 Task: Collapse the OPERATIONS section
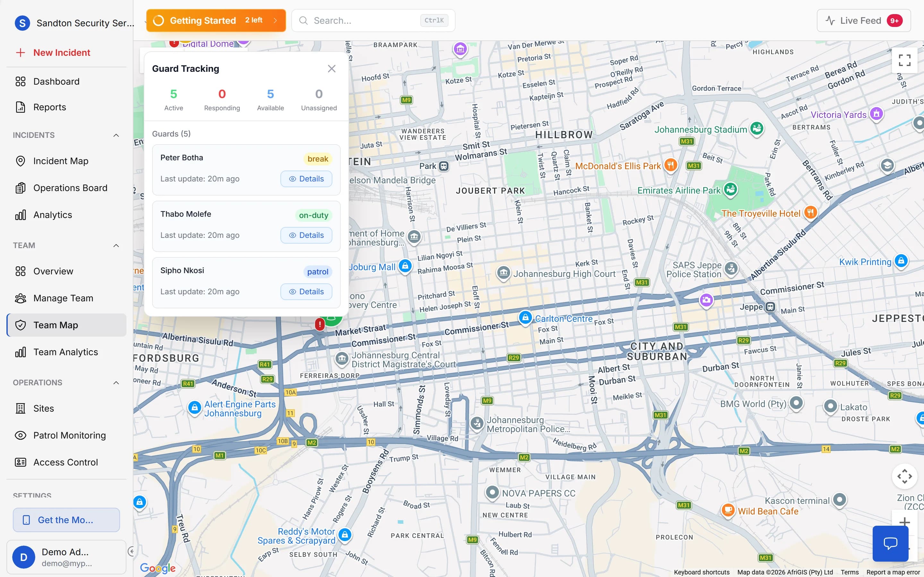116,382
